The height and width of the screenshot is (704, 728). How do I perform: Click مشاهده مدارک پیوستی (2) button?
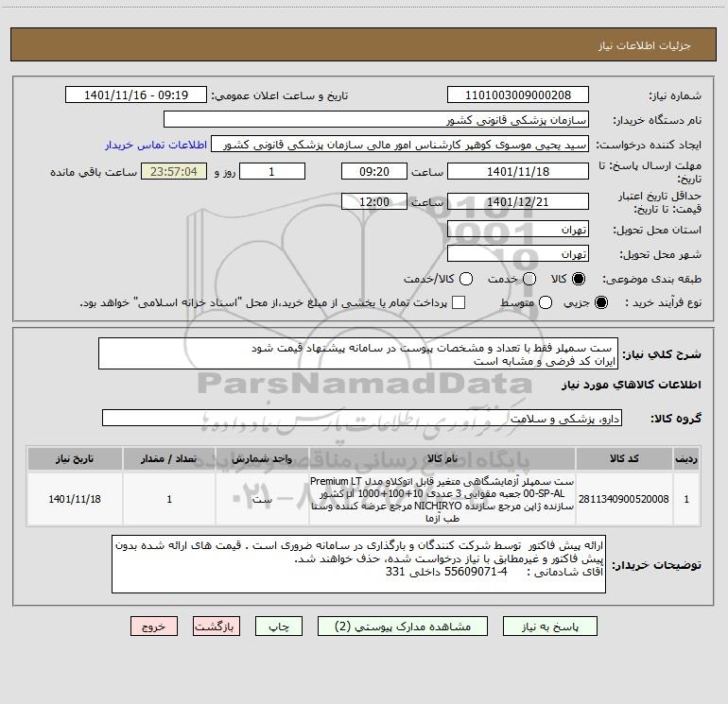[403, 627]
